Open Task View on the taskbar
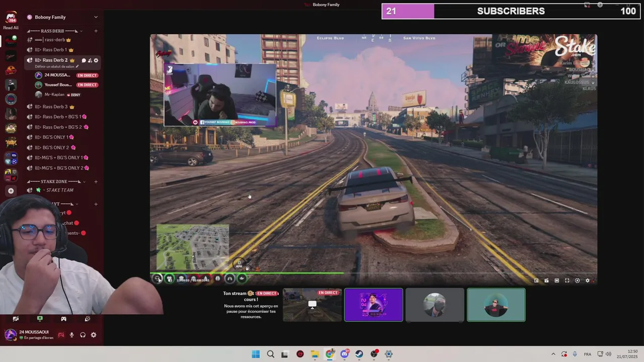Viewport: 644px width, 362px height. [285, 354]
